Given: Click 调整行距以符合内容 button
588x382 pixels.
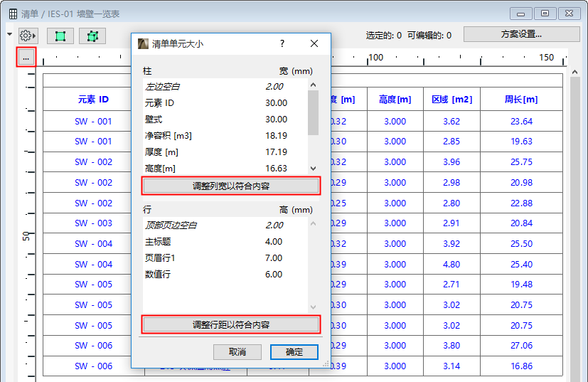Looking at the screenshot, I should (231, 324).
